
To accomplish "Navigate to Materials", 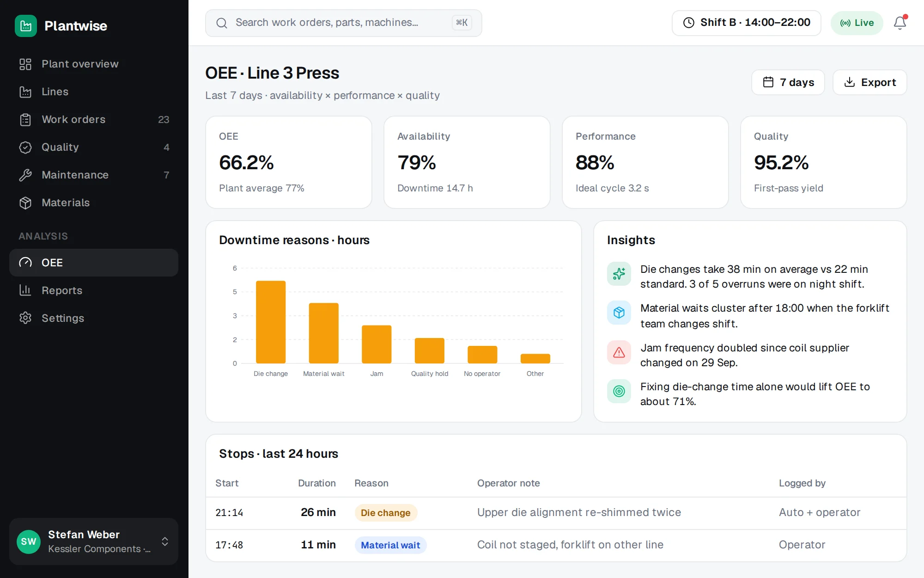I will (x=94, y=203).
